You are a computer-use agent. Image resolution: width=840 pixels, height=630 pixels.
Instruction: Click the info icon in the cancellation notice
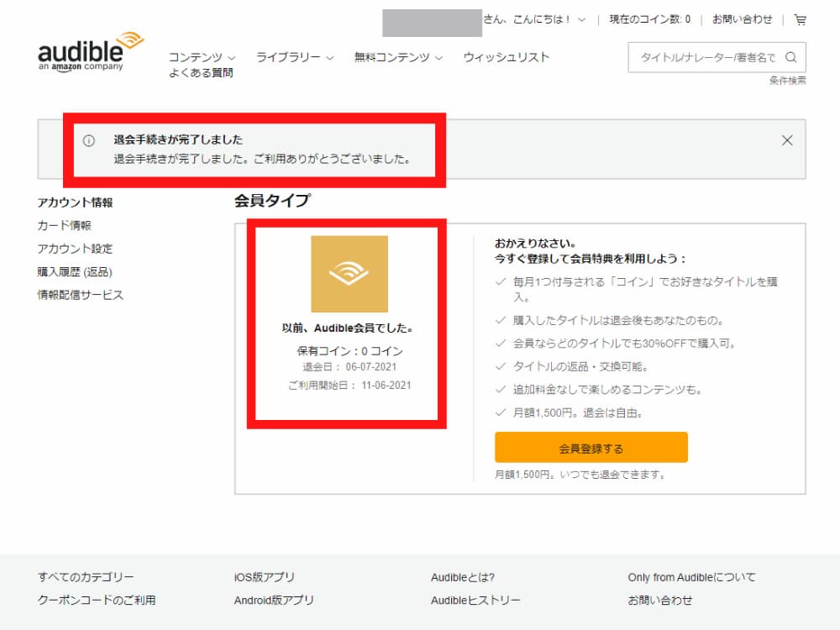point(89,140)
